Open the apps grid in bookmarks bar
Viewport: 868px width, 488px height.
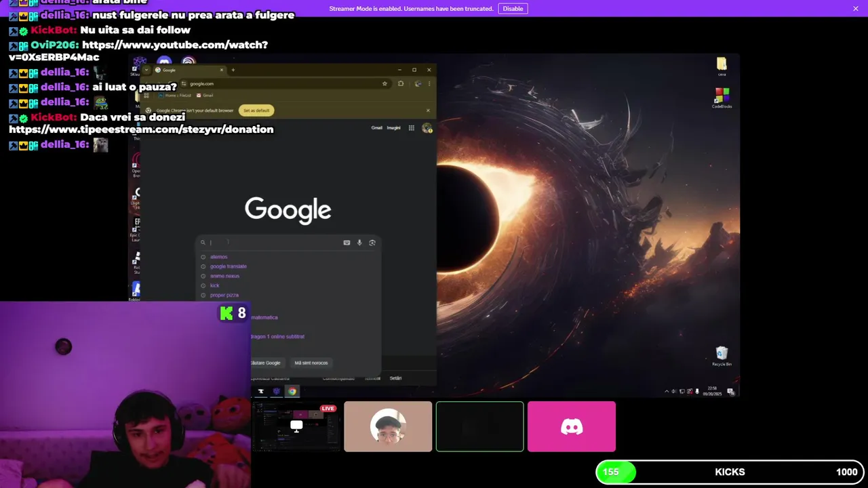(x=146, y=96)
